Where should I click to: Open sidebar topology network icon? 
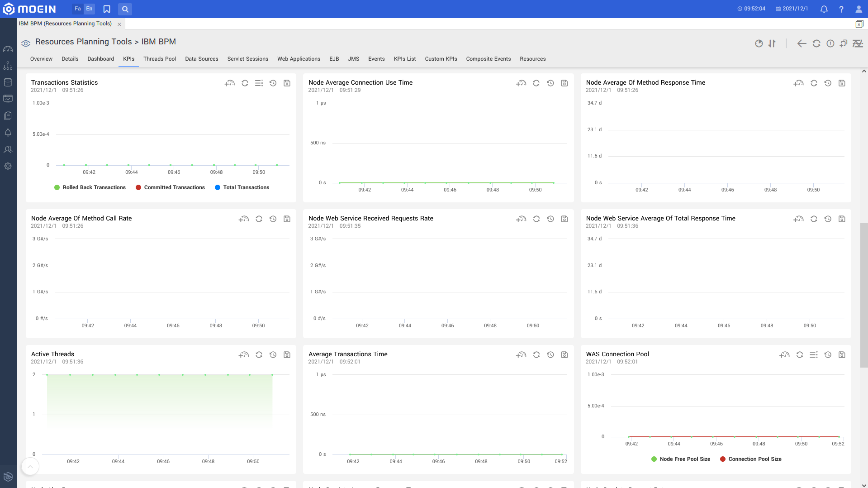point(8,66)
